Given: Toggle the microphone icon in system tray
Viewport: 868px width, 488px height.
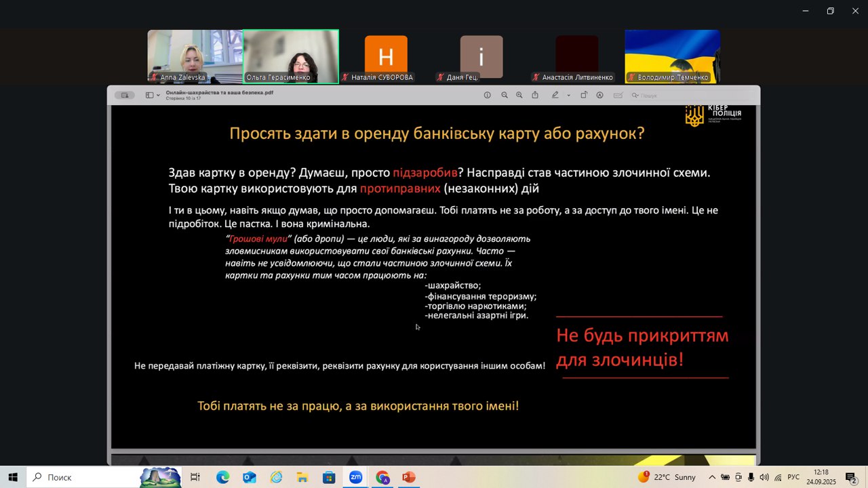Looking at the screenshot, I should [x=751, y=477].
